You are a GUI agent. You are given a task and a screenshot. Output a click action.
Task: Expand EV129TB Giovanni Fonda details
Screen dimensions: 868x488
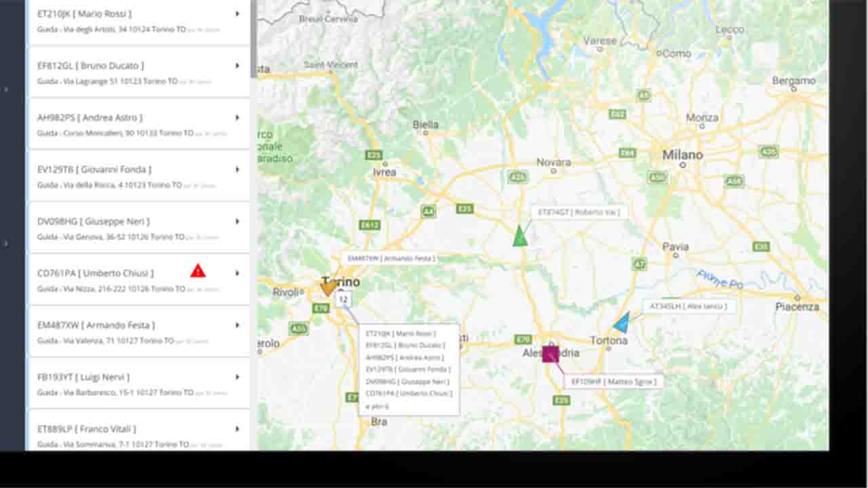click(237, 169)
